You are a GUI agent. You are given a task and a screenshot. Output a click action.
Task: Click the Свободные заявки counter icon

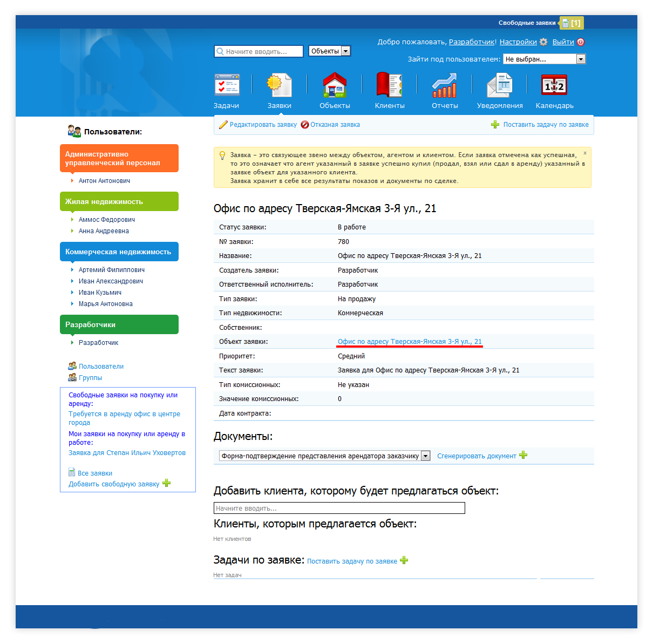[x=572, y=23]
